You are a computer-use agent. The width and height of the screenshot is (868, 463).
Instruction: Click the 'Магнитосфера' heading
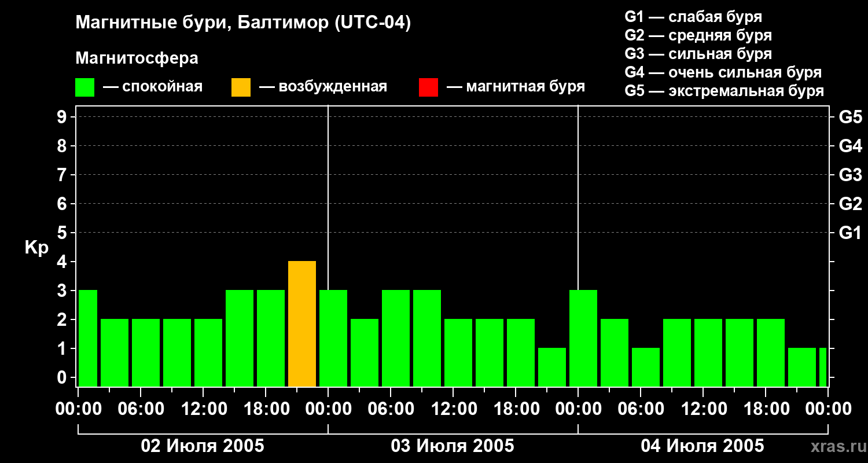click(137, 58)
